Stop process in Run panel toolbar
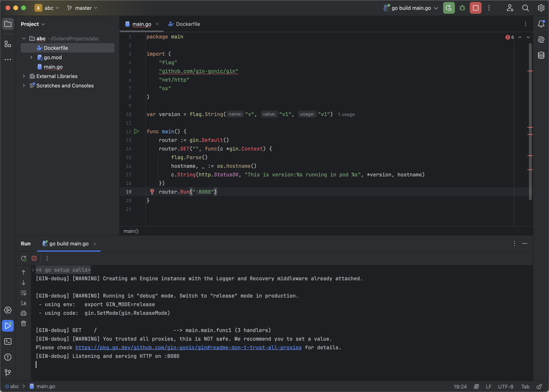 34,259
